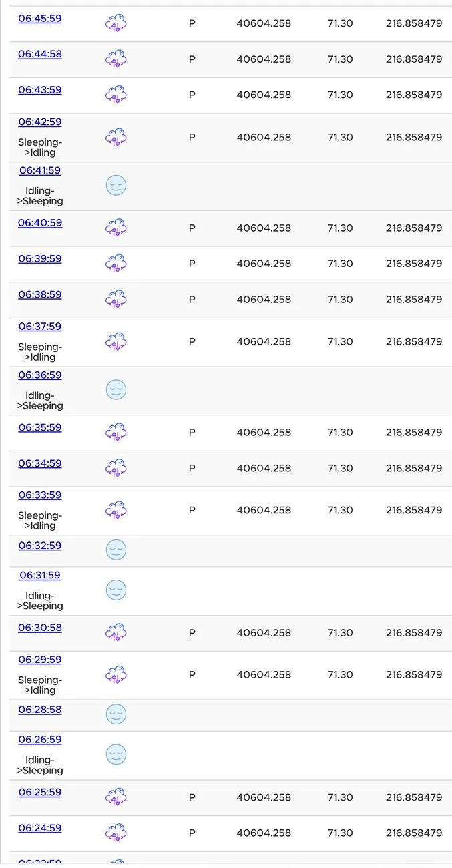Image resolution: width=452 pixels, height=868 pixels.
Task: Click the sleeping face icon at 06:28:58
Action: point(116,714)
